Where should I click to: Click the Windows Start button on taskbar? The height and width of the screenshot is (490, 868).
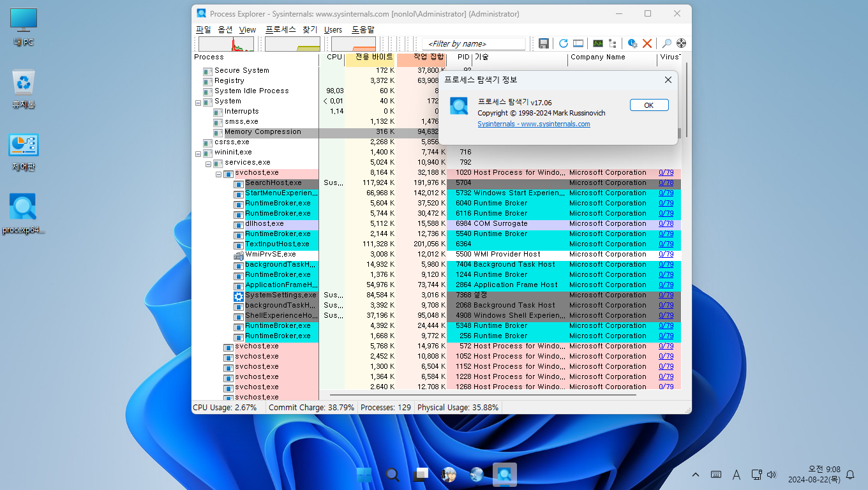click(x=364, y=475)
